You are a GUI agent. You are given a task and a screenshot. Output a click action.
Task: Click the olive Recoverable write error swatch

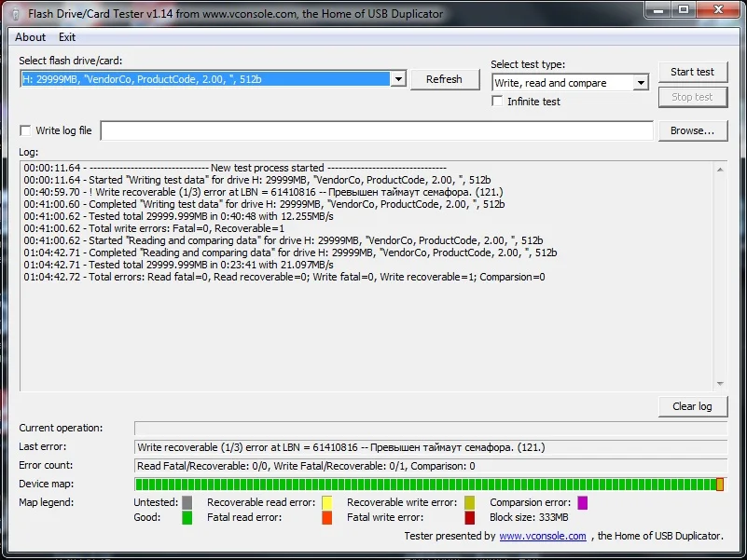[470, 502]
